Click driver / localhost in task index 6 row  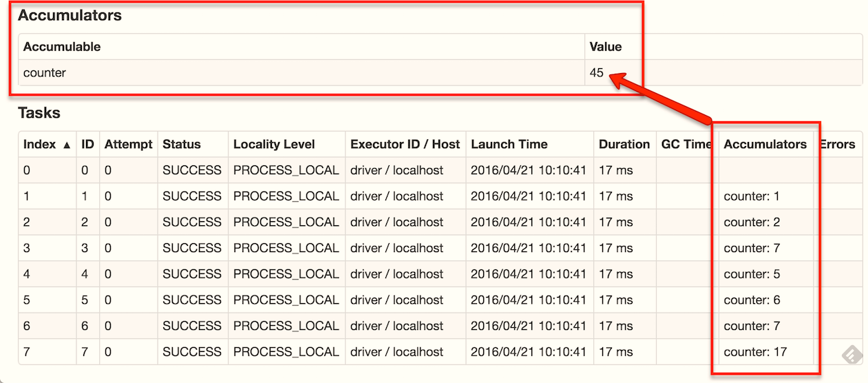(396, 326)
